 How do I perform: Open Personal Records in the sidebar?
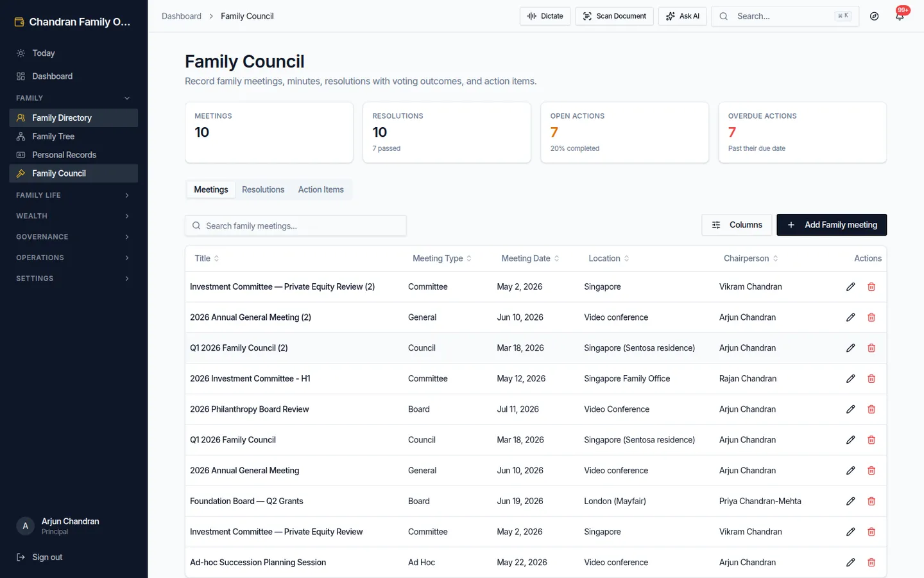click(74, 155)
